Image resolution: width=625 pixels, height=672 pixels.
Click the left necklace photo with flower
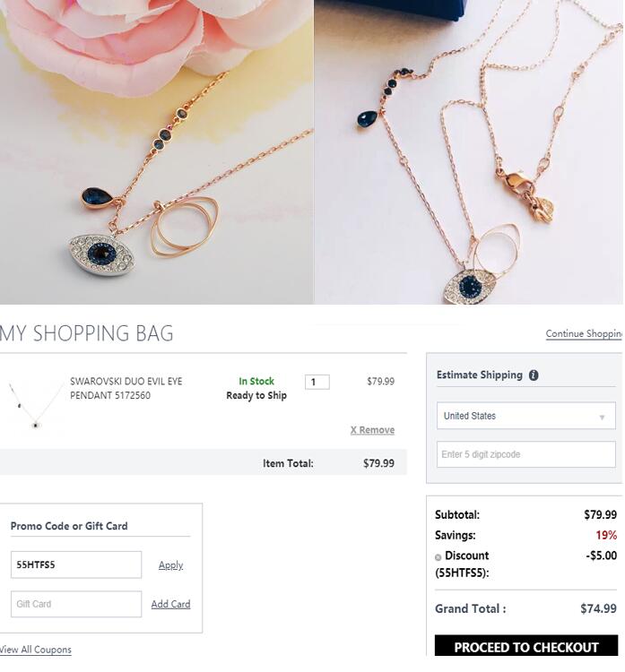tap(157, 152)
